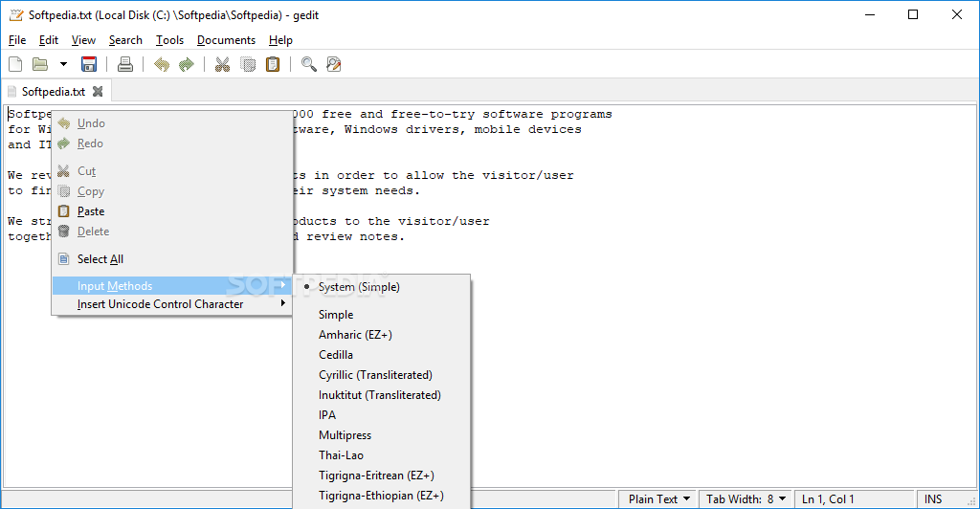This screenshot has height=509, width=980.
Task: Select the System (Simple) input method radio
Action: [x=381, y=287]
